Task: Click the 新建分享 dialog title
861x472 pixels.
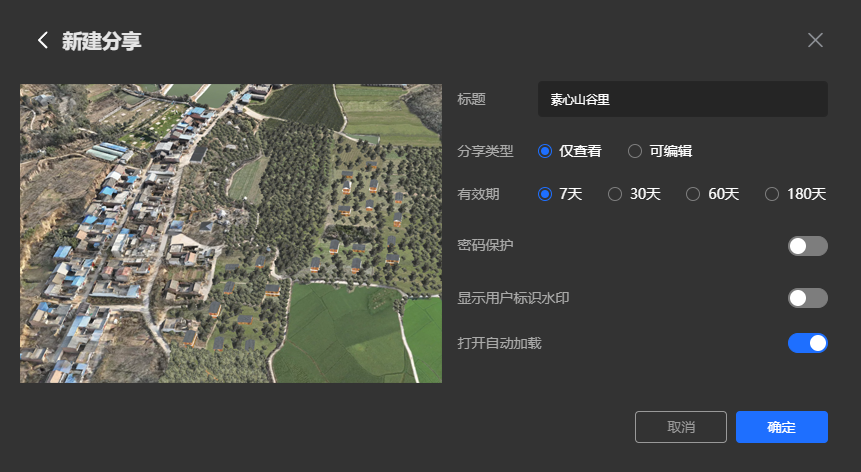Action: click(102, 41)
